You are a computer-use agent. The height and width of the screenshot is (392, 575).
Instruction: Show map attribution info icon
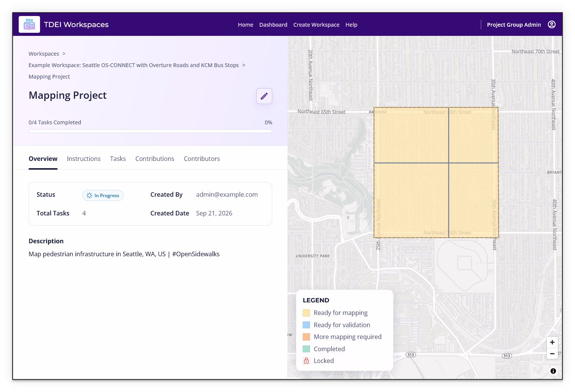point(553,371)
